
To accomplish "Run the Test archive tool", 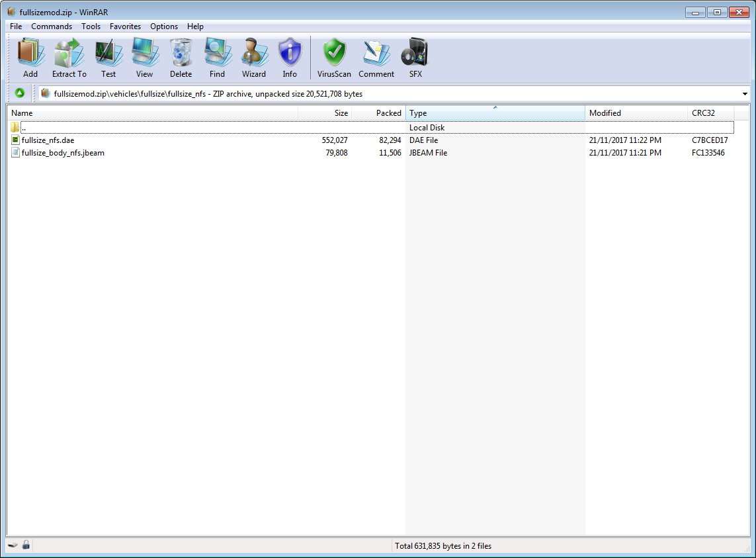I will [108, 58].
